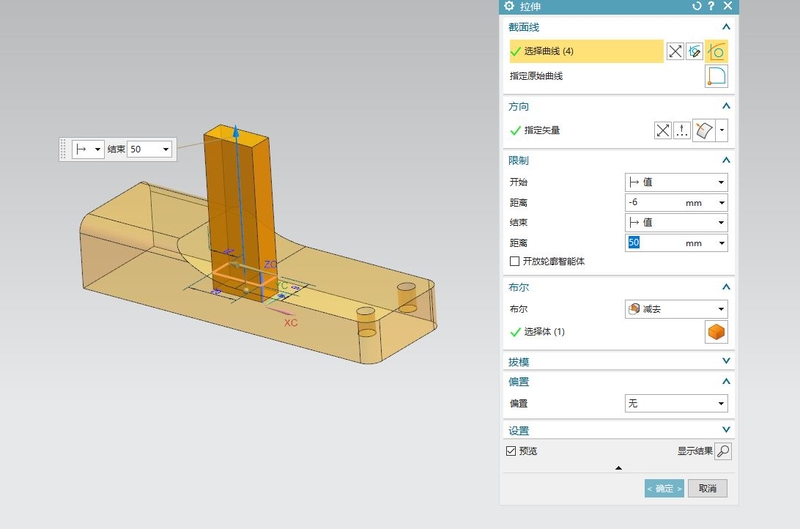The width and height of the screenshot is (800, 529).
Task: Click the 取消 button
Action: (707, 488)
